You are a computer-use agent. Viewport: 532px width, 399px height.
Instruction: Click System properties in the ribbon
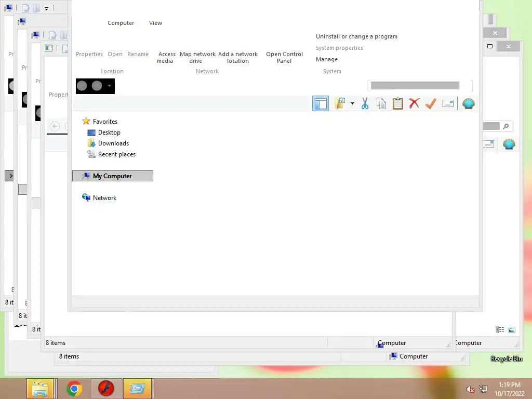click(339, 48)
